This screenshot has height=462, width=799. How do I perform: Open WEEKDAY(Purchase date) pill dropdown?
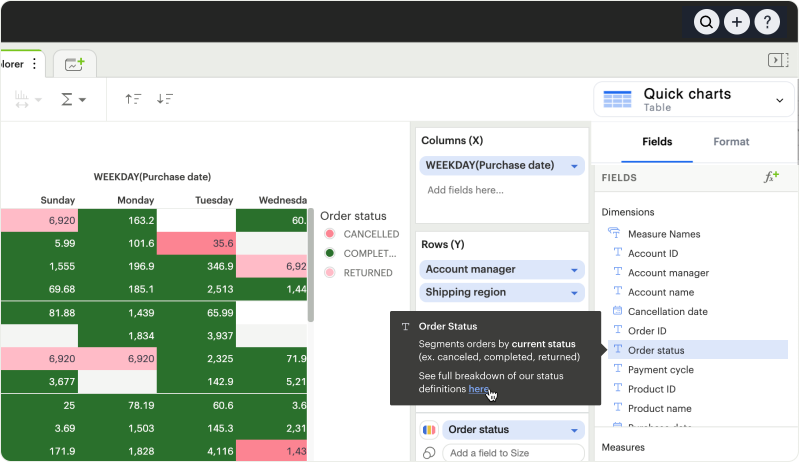pos(574,166)
